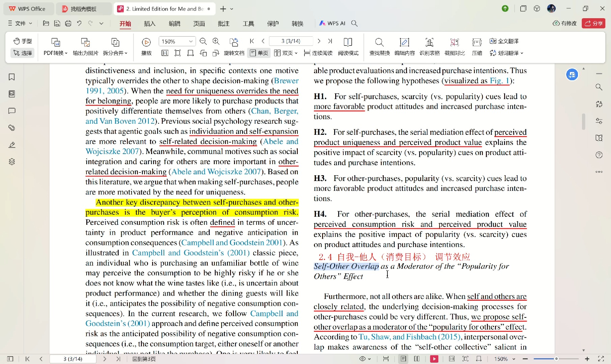
Task: Click the 压缩 compress icon
Action: tap(477, 42)
